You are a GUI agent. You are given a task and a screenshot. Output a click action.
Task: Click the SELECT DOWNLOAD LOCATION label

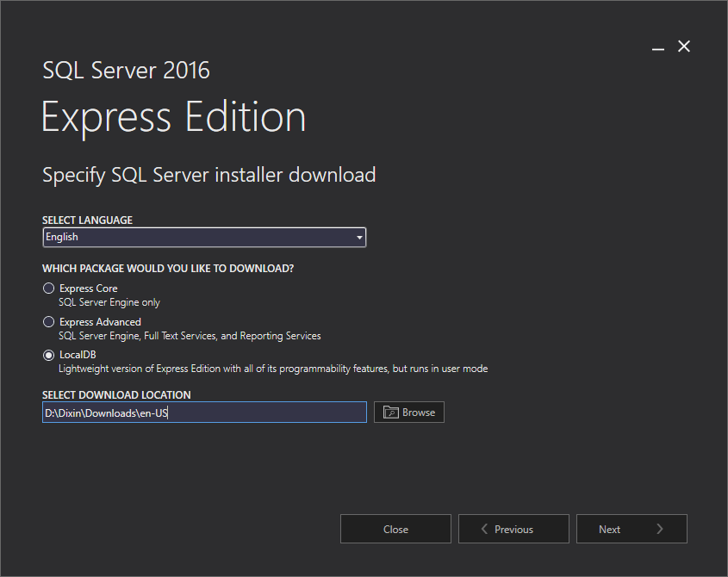point(116,395)
